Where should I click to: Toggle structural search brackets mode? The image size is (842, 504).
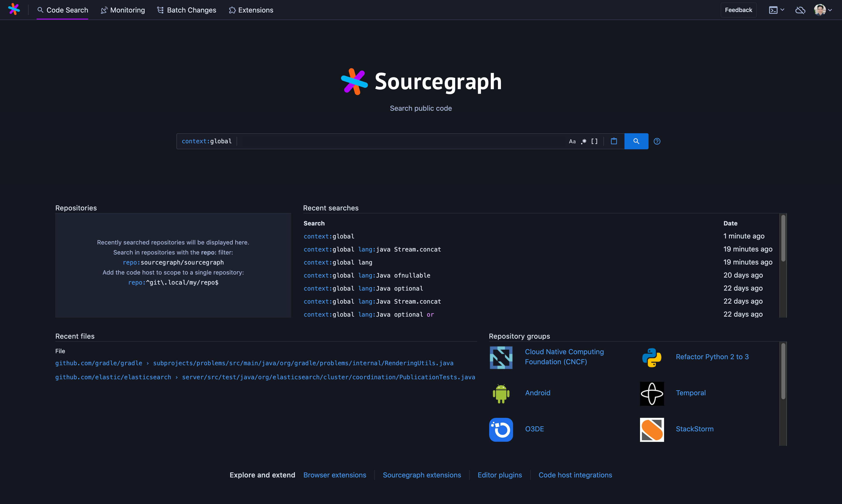(x=594, y=141)
